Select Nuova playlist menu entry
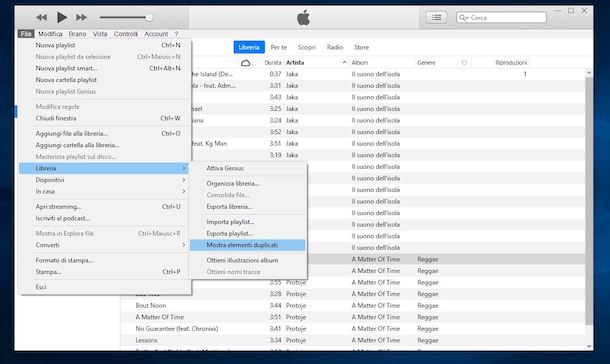Viewport: 610px width, 364px height. (x=105, y=45)
